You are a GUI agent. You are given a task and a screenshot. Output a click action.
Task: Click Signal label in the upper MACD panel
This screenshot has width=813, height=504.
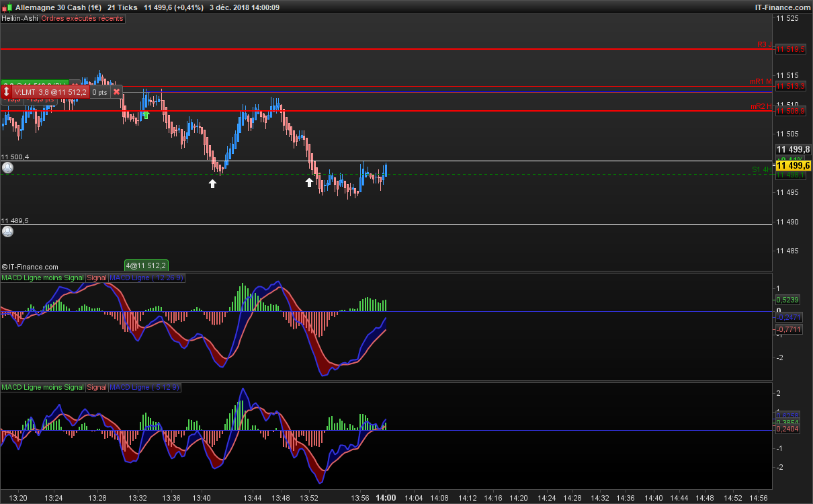click(97, 277)
